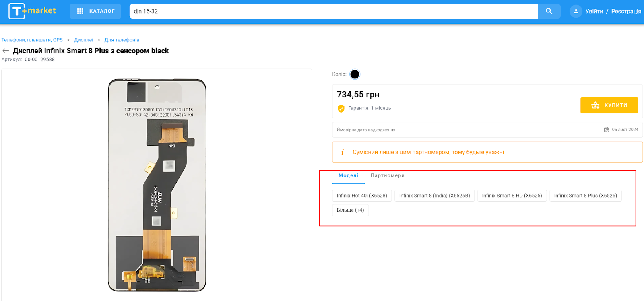Click the warranty shield icon
644x301 pixels.
tap(341, 108)
